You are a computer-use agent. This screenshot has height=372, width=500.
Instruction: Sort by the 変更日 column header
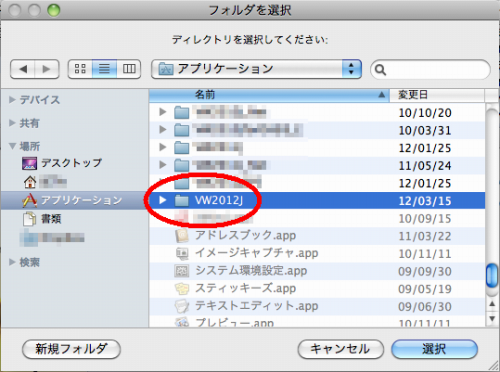tap(437, 95)
